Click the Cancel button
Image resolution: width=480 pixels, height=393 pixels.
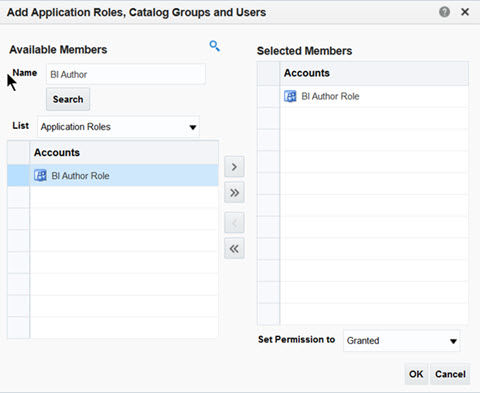coord(450,374)
